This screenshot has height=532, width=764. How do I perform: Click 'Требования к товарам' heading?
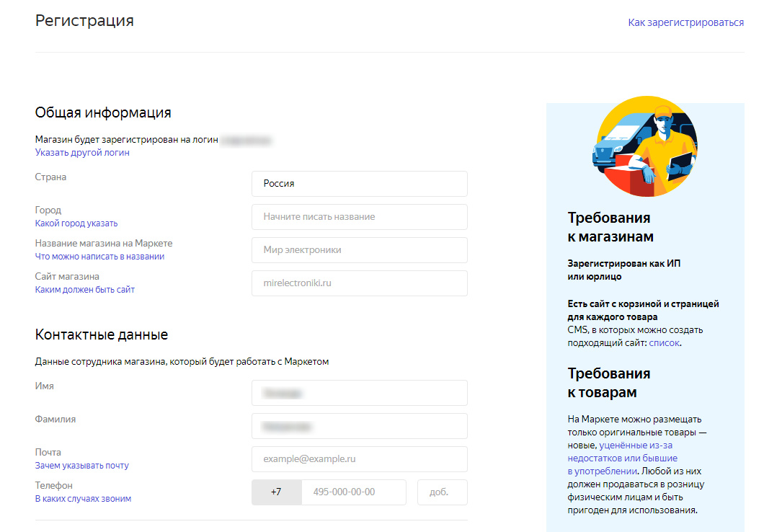pyautogui.click(x=609, y=383)
